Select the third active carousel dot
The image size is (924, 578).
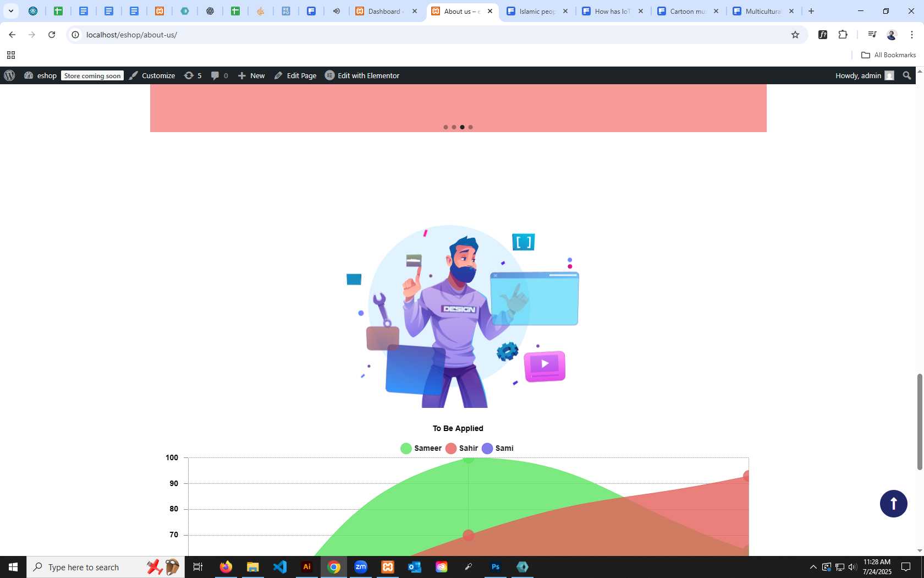point(462,127)
